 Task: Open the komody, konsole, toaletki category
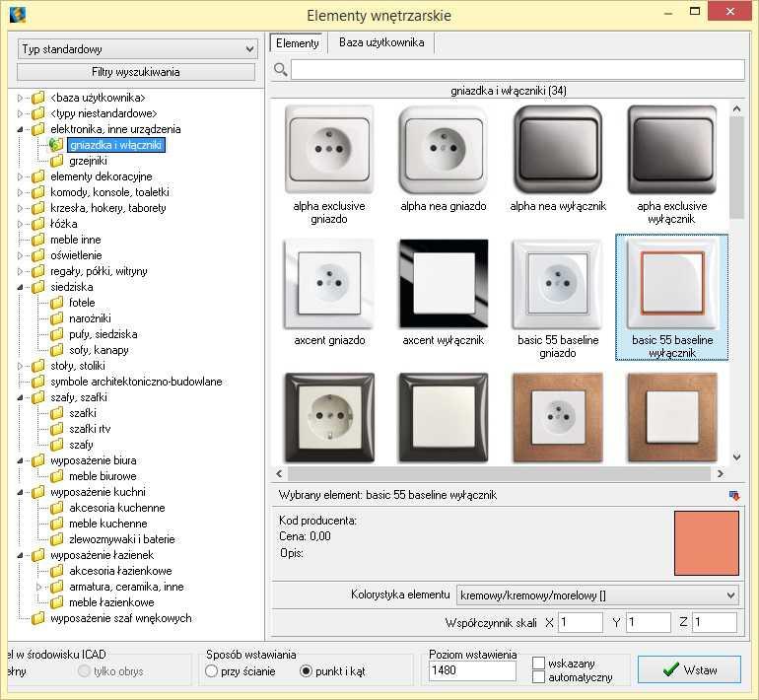(109, 192)
